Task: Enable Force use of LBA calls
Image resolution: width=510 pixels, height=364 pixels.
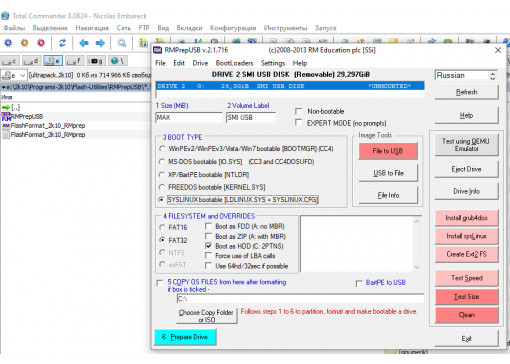Action: click(208, 256)
